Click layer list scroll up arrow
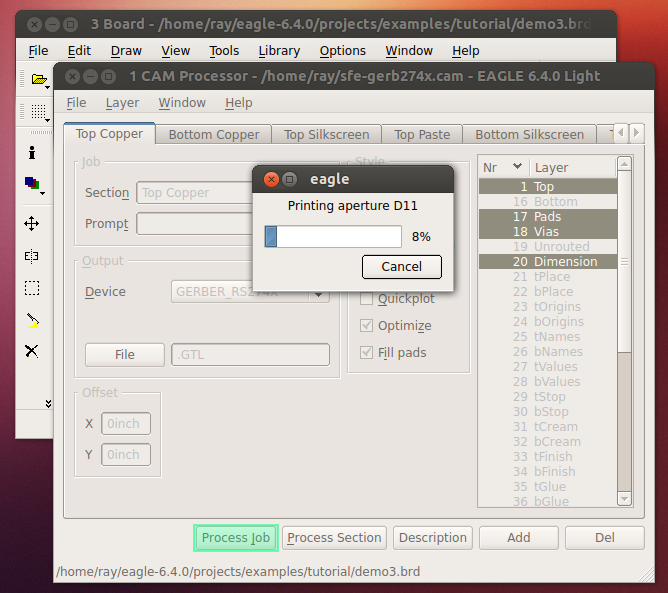Screen dimensions: 668x593 [x=624, y=164]
